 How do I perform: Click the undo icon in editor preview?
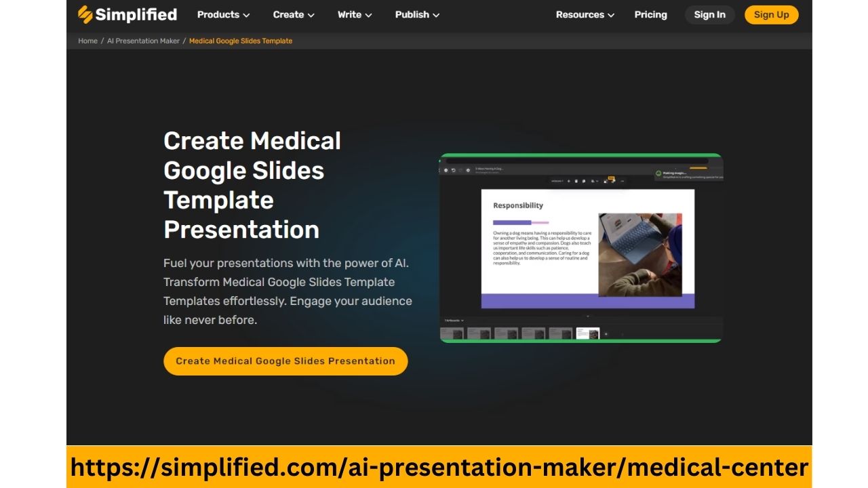point(453,170)
